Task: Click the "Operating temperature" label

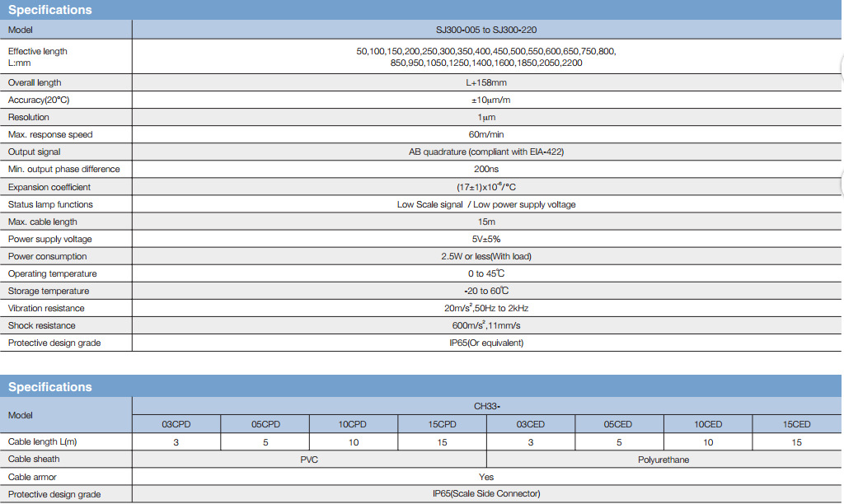Action: 52,273
